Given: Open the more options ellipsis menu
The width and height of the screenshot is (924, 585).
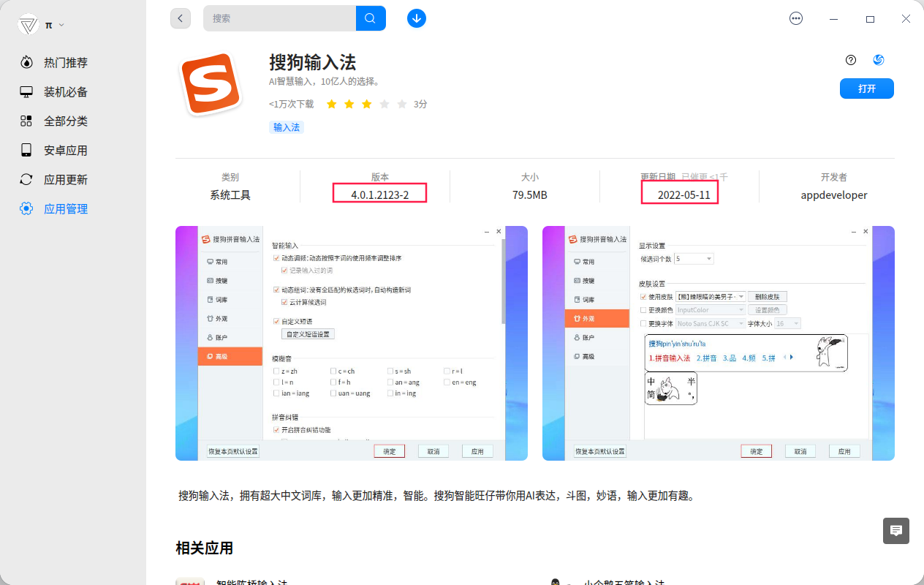Looking at the screenshot, I should coord(795,18).
